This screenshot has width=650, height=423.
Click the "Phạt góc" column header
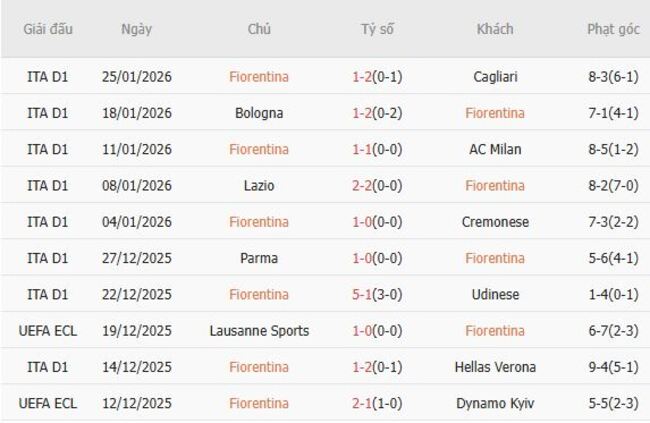tap(613, 29)
